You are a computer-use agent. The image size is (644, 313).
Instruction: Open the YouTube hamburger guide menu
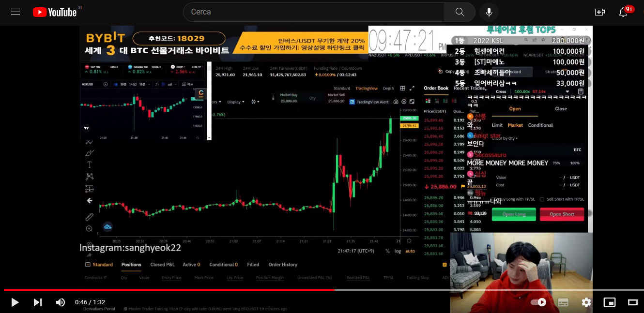(x=15, y=12)
